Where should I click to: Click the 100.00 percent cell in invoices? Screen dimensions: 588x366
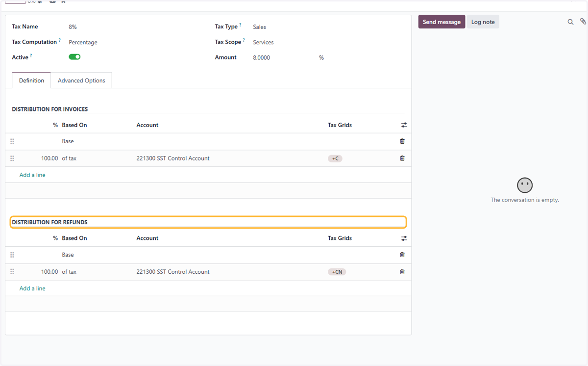pos(49,158)
